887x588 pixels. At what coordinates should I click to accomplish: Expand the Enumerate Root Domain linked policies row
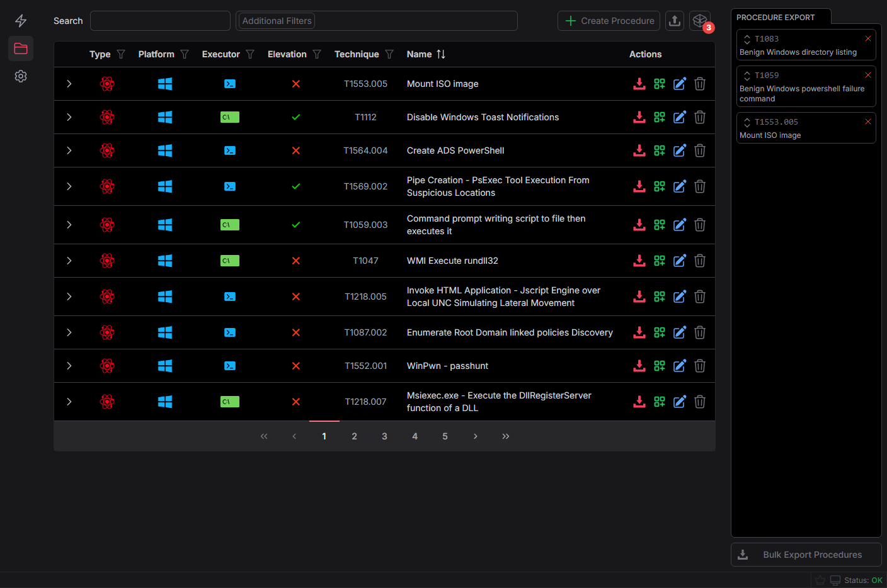pyautogui.click(x=69, y=332)
